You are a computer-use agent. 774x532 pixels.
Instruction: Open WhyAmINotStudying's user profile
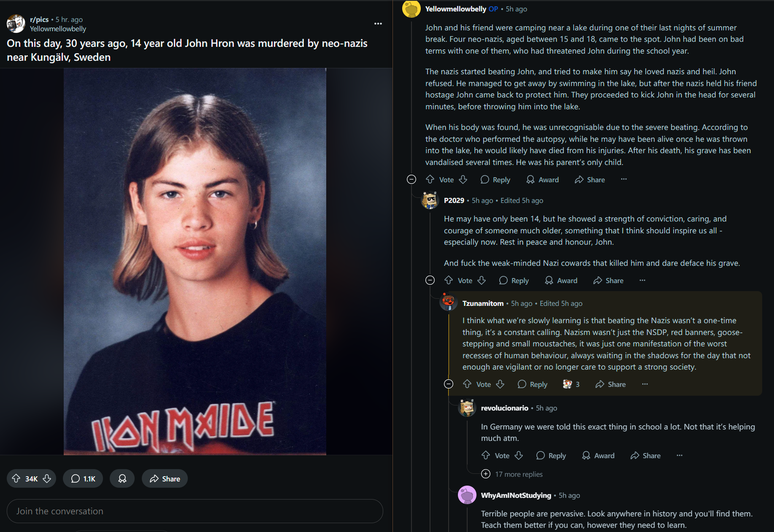(516, 495)
